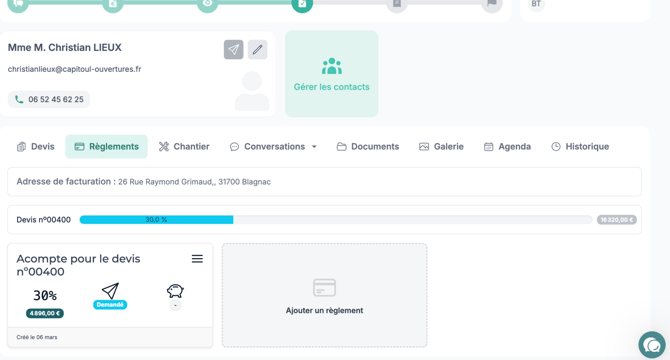Select the Règlements tab
This screenshot has height=360, width=670.
106,146
